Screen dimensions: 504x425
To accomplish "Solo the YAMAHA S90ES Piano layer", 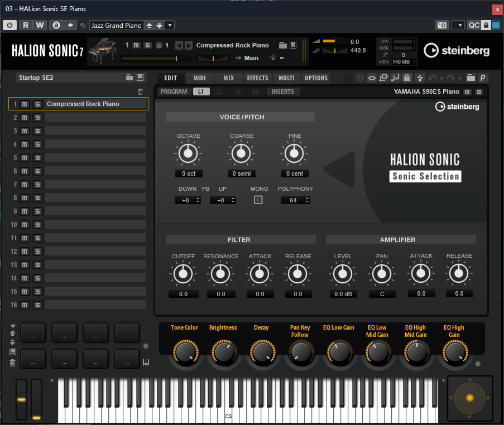I will [479, 92].
